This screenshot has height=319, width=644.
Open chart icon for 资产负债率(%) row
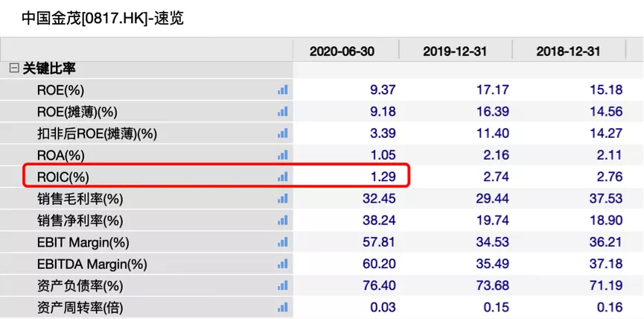tap(283, 285)
